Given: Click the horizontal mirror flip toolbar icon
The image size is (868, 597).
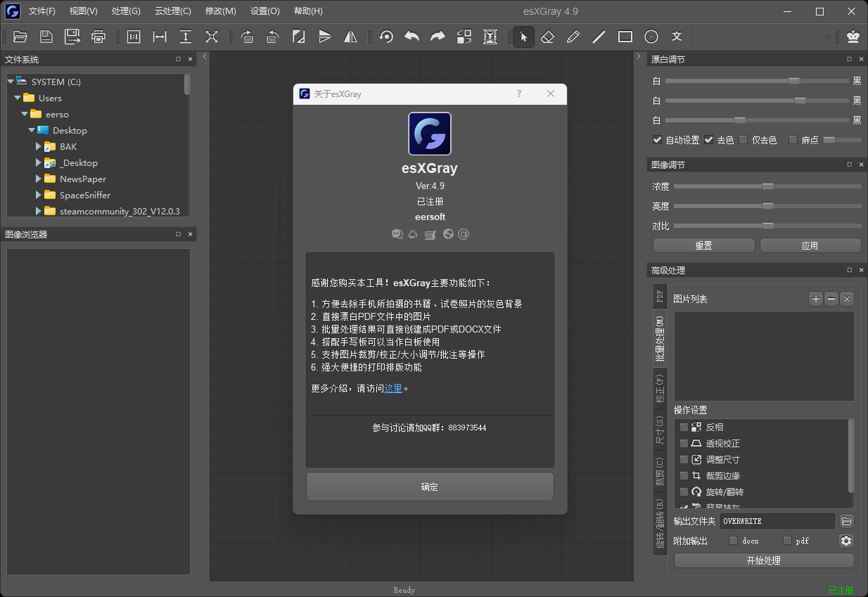Looking at the screenshot, I should (x=351, y=37).
